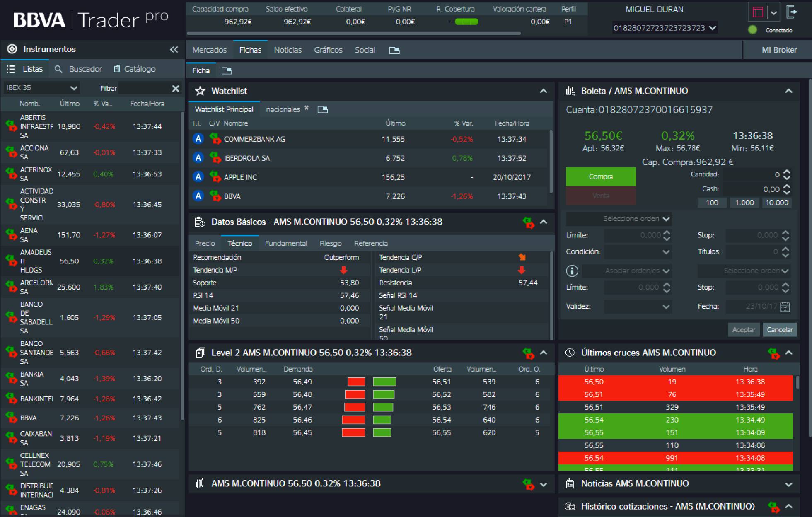Open the Asociar orden/es dropdown
812x517 pixels.
(627, 271)
